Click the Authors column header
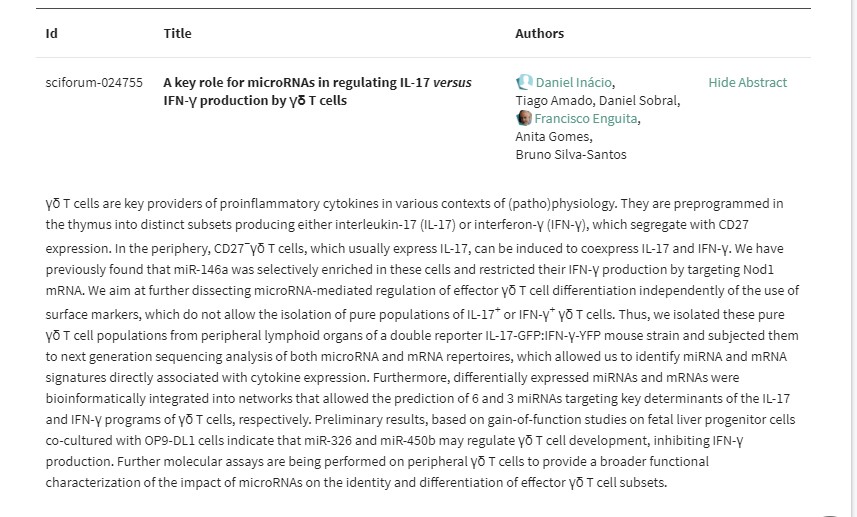This screenshot has height=517, width=857. pos(539,34)
